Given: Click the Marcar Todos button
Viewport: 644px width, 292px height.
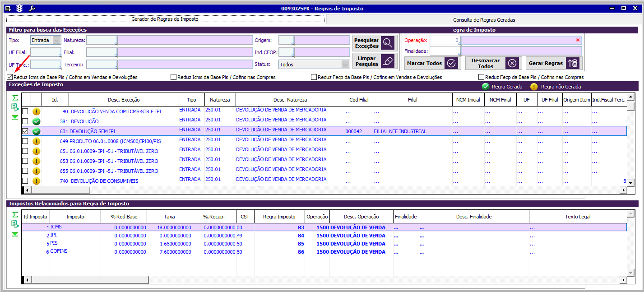Looking at the screenshot, I should click(x=431, y=63).
